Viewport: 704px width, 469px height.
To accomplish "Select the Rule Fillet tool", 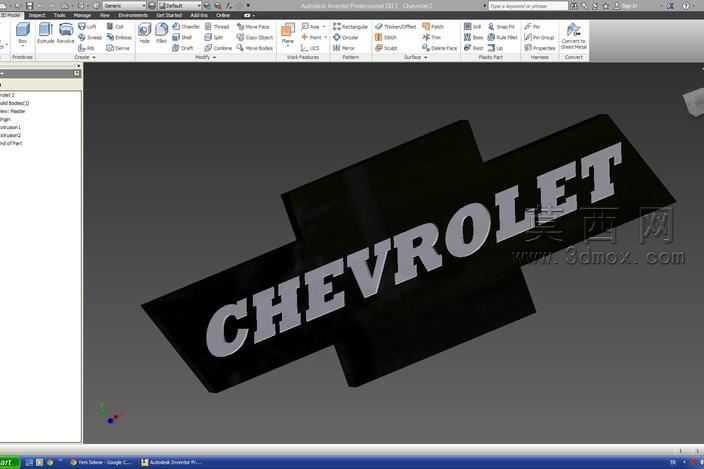I will [x=502, y=37].
